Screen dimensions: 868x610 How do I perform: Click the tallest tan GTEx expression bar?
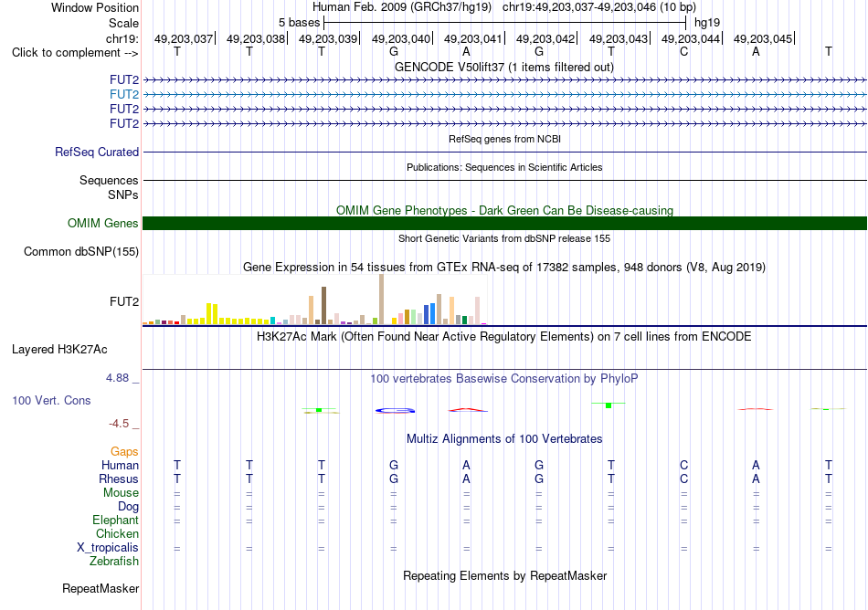381,300
